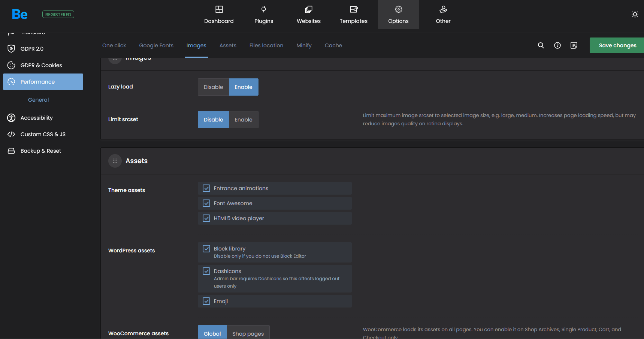Screen dimensions: 644x339
Task: Disable the Emoji checkbox
Action: (206, 301)
